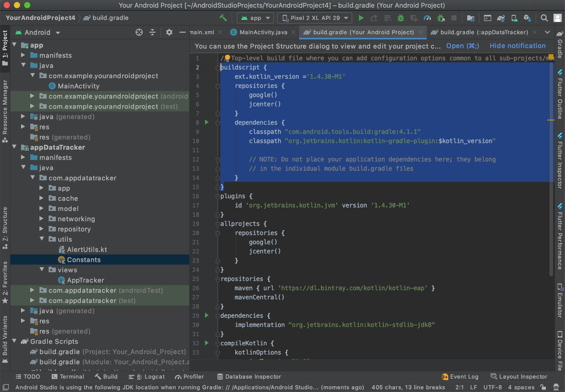The image size is (565, 392).
Task: Open Layout Inspector button
Action: (519, 377)
